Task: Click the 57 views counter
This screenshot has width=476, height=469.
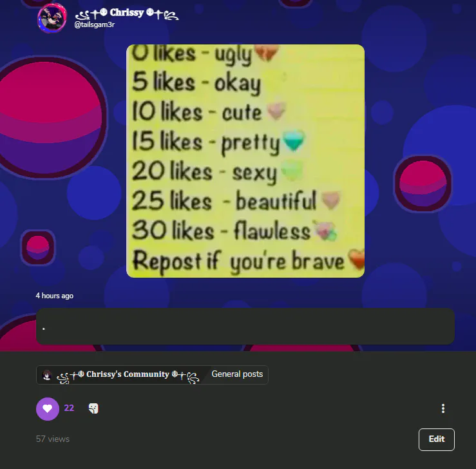Action: pos(53,439)
